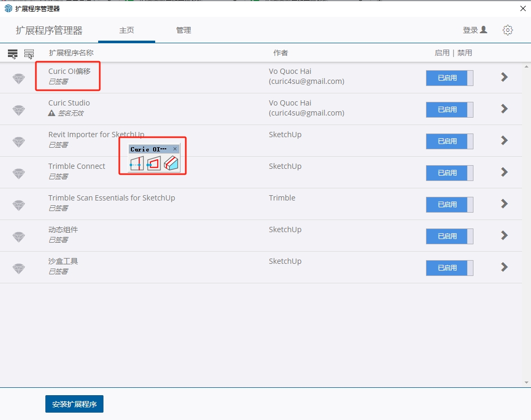Select Trimble Scan Essentials for SketchUp name

[x=112, y=198]
